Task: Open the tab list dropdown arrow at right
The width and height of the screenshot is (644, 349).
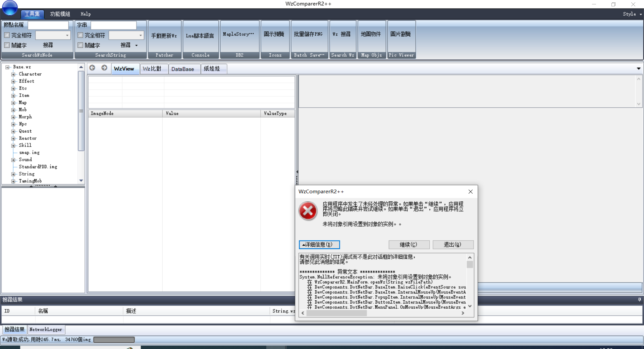Action: coord(639,68)
